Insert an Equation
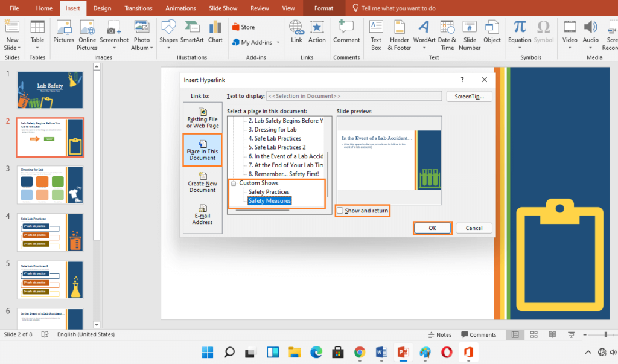 [520, 31]
